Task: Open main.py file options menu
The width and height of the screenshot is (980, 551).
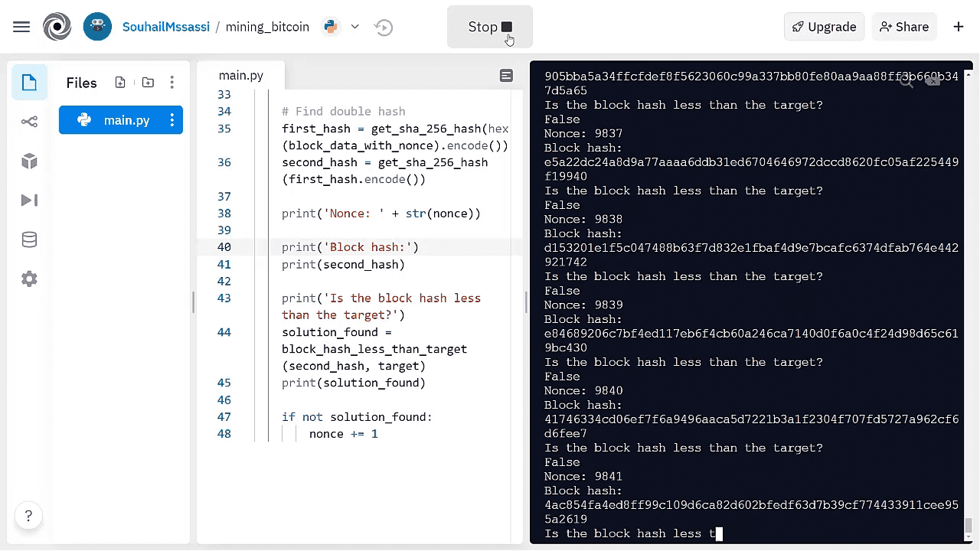Action: [x=172, y=120]
